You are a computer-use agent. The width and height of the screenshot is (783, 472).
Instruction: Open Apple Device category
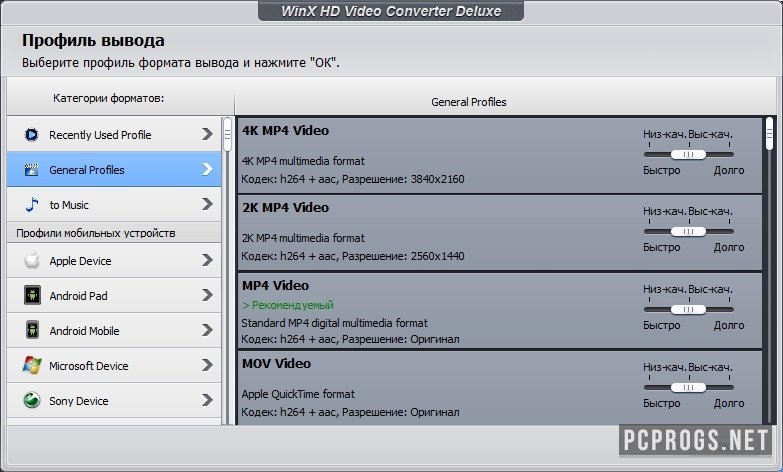[x=114, y=260]
